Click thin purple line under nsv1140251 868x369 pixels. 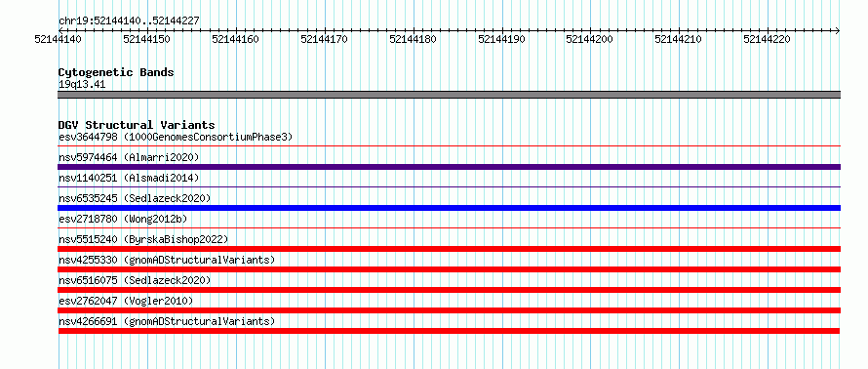point(449,187)
